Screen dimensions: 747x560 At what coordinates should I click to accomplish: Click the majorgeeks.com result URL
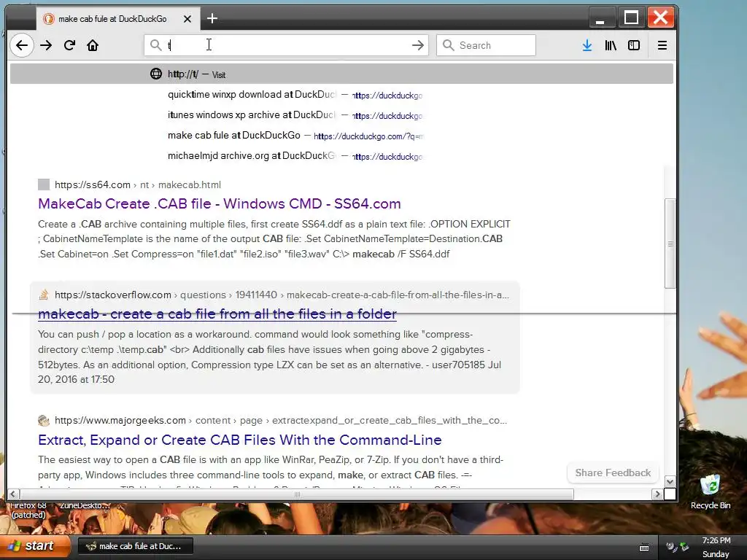coord(281,421)
